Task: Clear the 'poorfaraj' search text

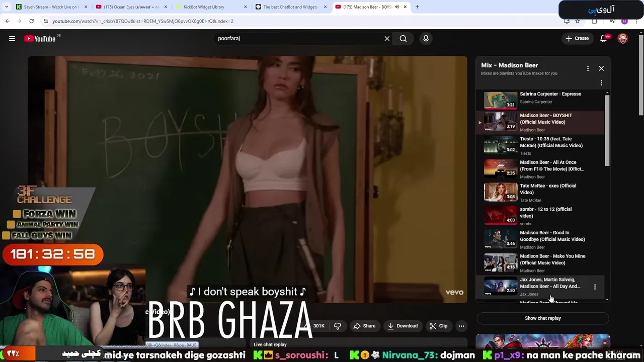Action: pos(387,39)
